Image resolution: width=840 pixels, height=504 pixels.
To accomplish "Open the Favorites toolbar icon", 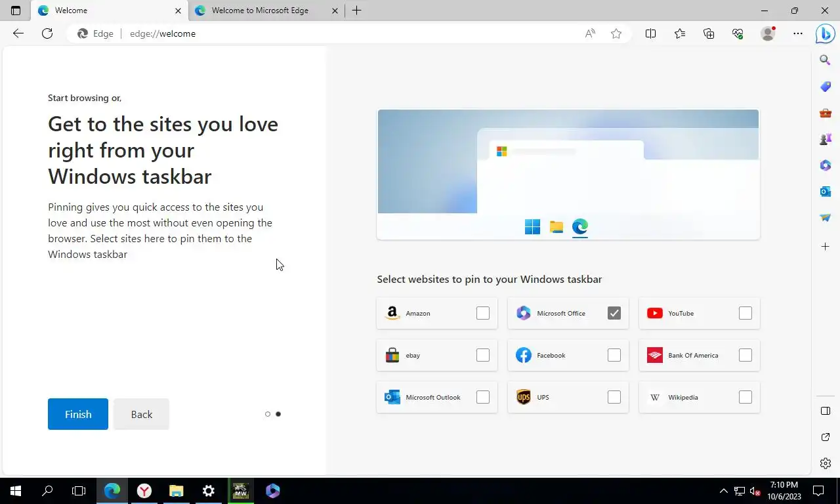I will 680,33.
